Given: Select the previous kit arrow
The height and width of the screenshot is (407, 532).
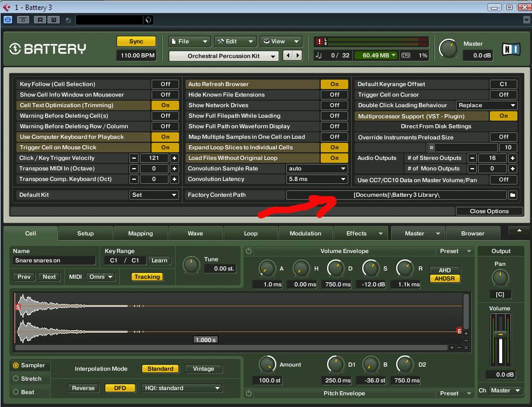Looking at the screenshot, I should coord(288,55).
